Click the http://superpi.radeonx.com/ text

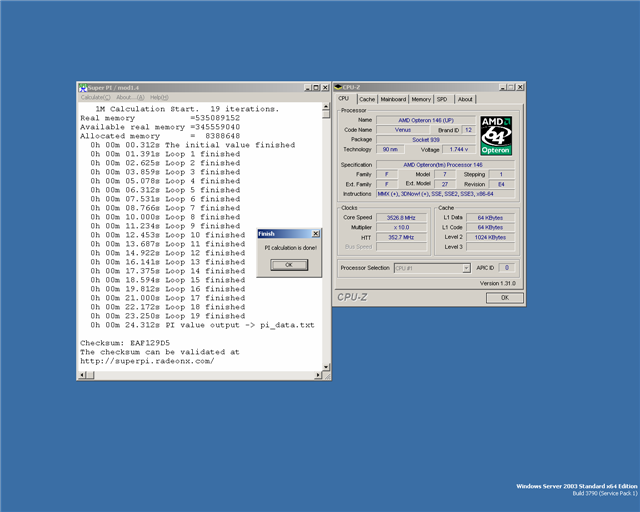[x=147, y=361]
